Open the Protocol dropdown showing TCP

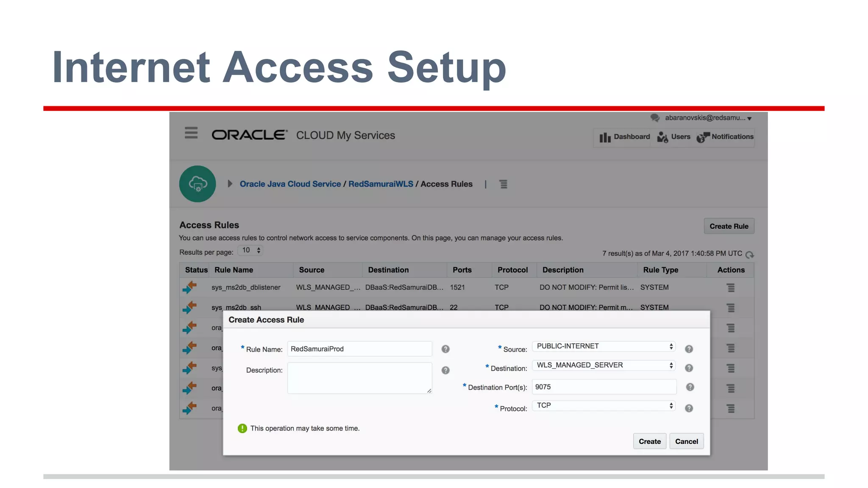pos(604,405)
